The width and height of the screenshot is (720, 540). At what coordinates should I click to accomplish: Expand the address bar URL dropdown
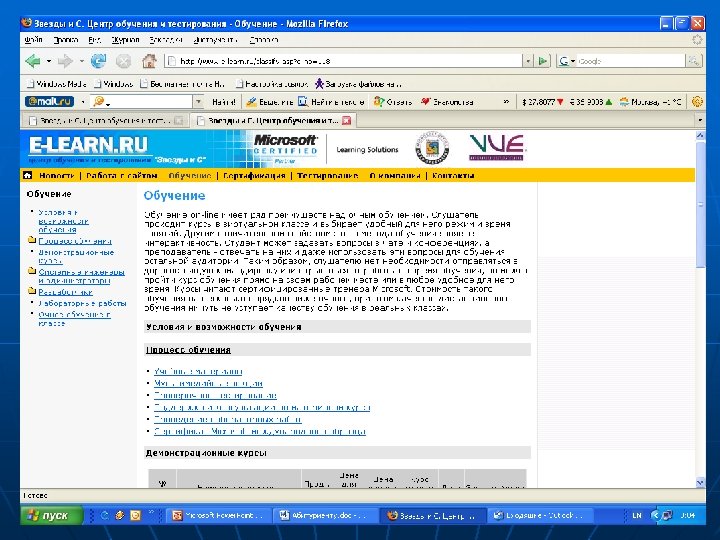tap(528, 61)
